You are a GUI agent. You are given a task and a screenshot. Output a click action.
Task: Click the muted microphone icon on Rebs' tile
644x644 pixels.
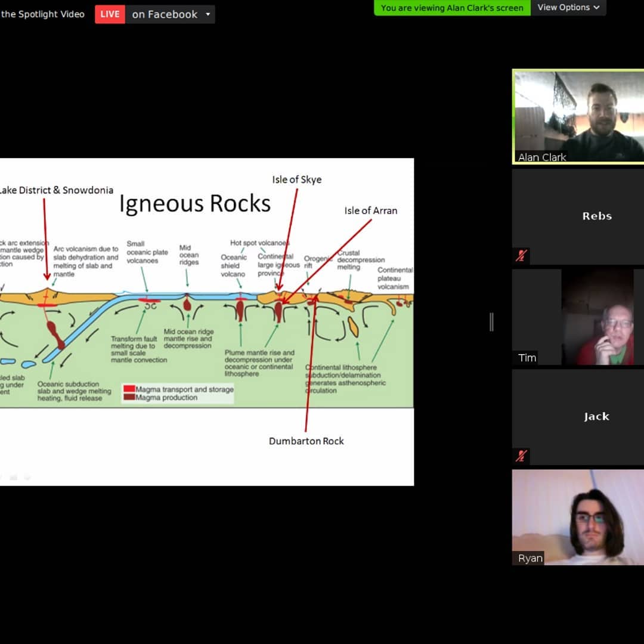click(x=521, y=256)
